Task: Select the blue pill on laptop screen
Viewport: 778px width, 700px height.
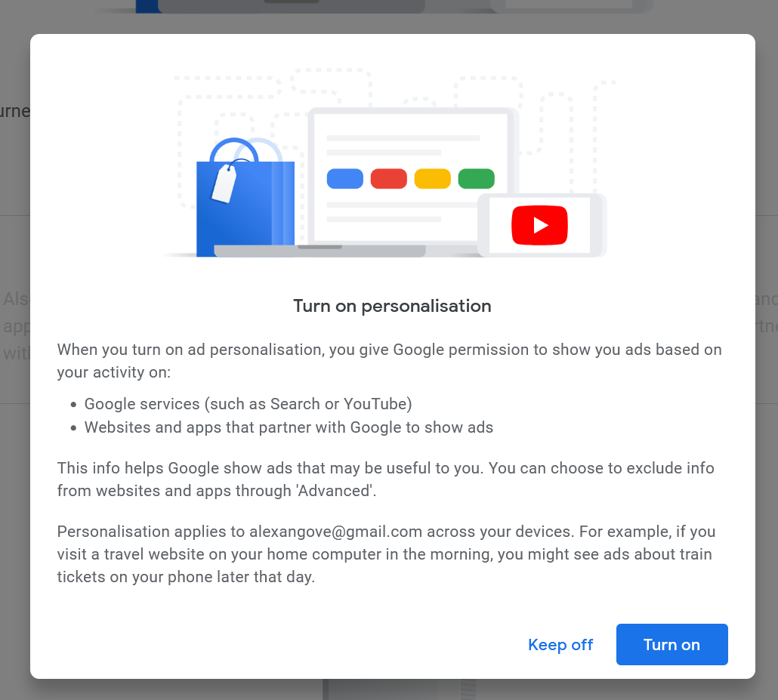Action: coord(345,179)
